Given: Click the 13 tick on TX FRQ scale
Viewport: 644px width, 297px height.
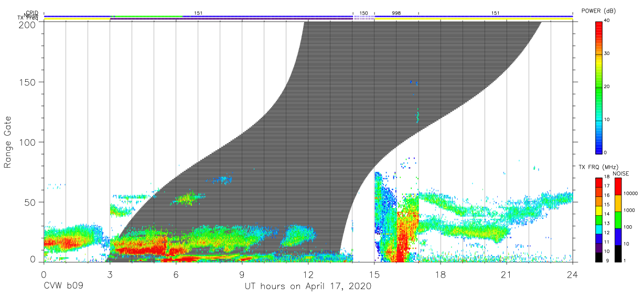Looking at the screenshot, I should coord(607,224).
